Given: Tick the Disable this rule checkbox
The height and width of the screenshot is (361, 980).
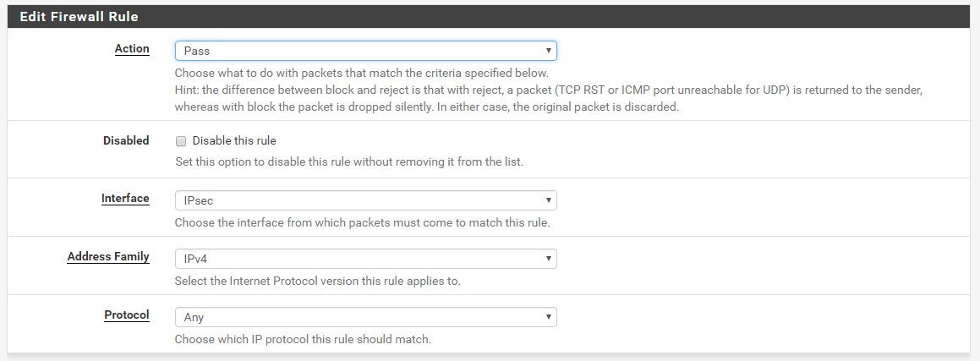Looking at the screenshot, I should coord(181,141).
